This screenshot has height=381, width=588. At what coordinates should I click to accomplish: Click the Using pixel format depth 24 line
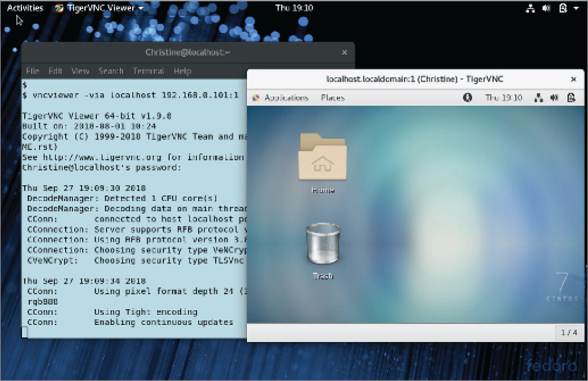(137, 291)
